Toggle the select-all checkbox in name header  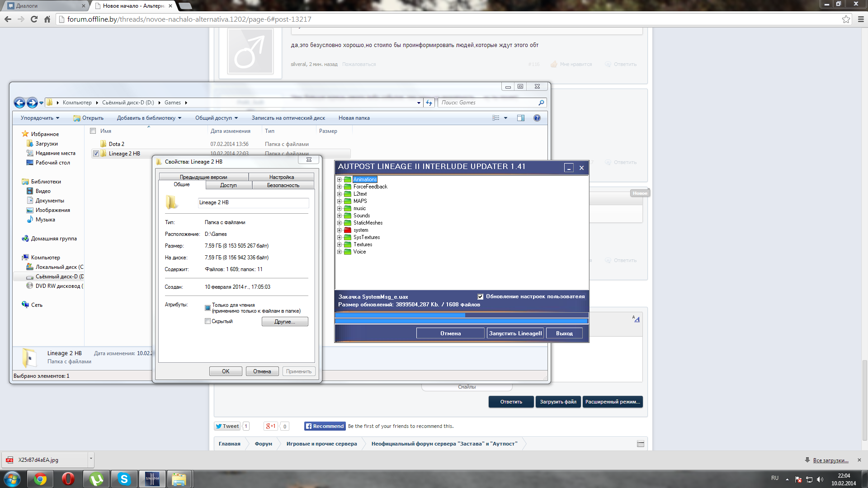click(93, 131)
